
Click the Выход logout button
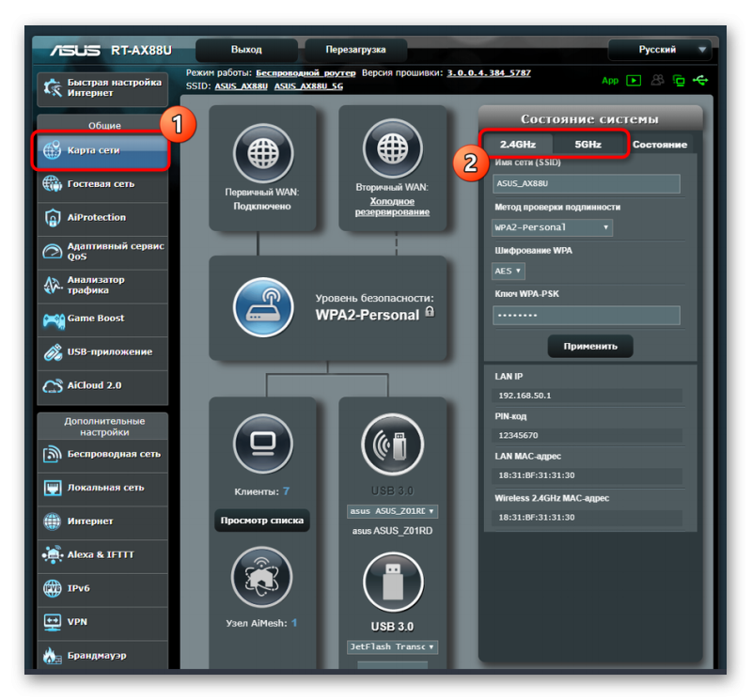246,50
